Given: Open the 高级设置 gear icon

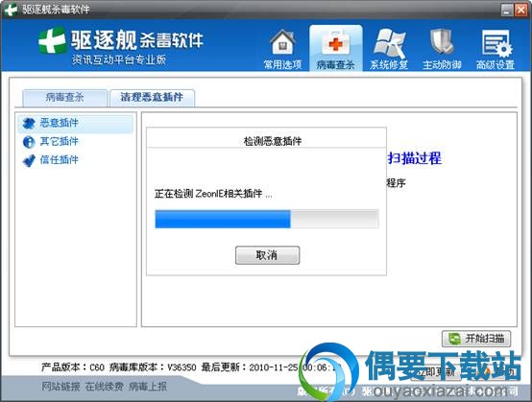Looking at the screenshot, I should tap(496, 44).
